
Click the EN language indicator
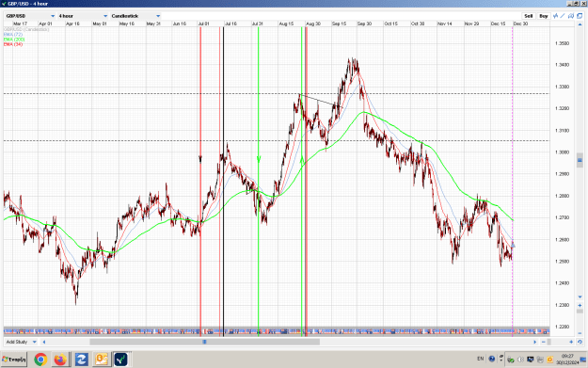(481, 359)
